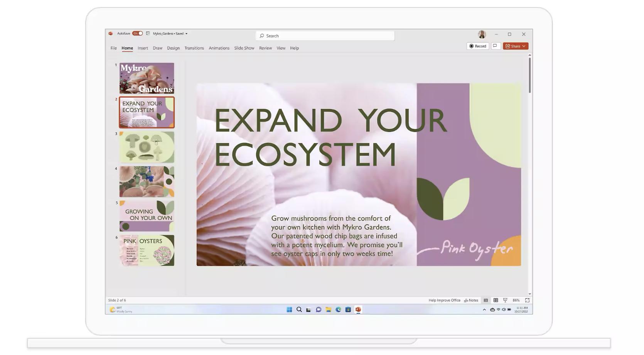Click the battery icon in the tray
Screen dimensions: 644x355
[509, 309]
